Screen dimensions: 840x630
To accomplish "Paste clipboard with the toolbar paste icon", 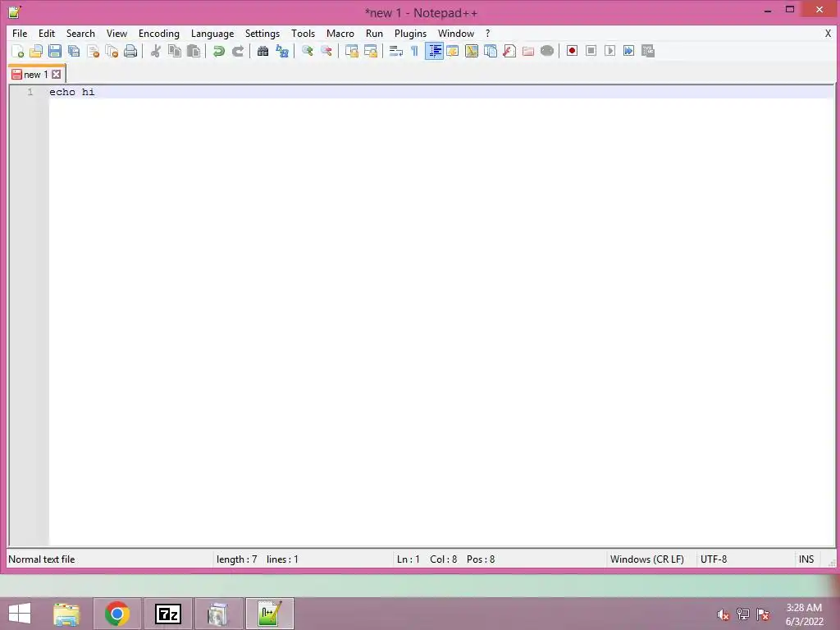I will [x=194, y=51].
